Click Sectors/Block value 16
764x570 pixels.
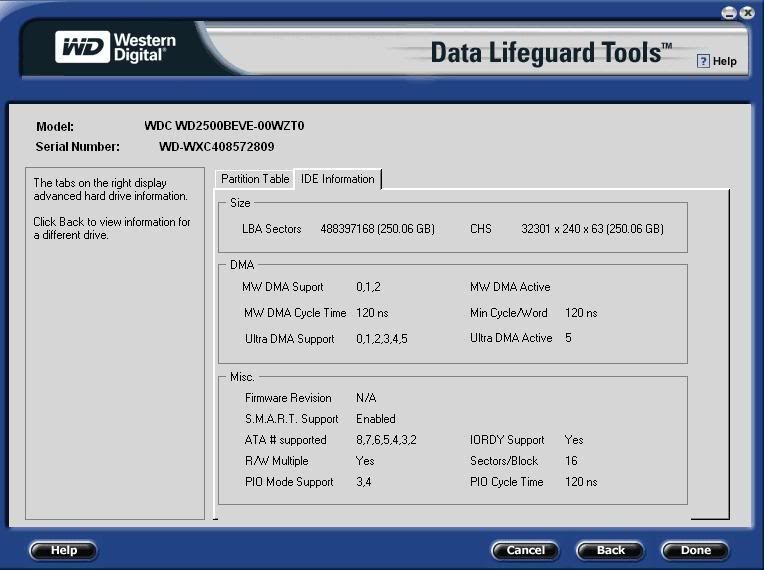point(571,461)
